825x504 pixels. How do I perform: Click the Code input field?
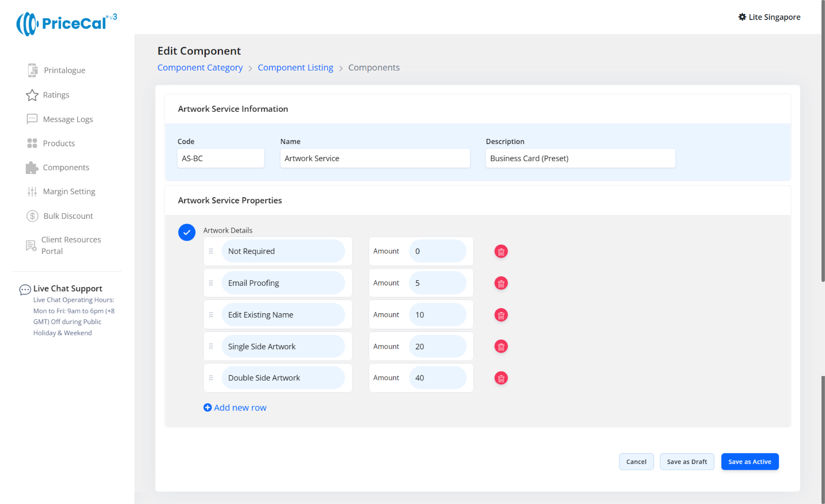(221, 159)
